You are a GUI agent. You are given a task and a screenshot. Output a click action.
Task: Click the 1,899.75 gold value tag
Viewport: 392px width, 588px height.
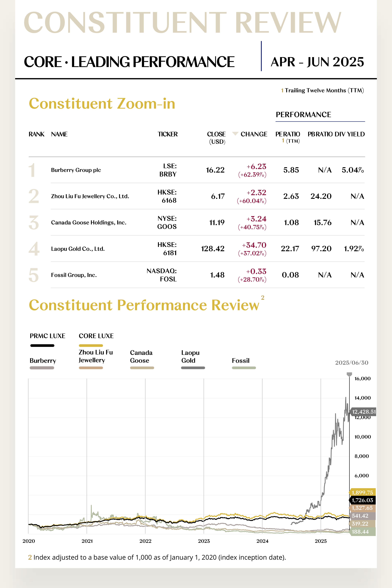[x=362, y=492]
